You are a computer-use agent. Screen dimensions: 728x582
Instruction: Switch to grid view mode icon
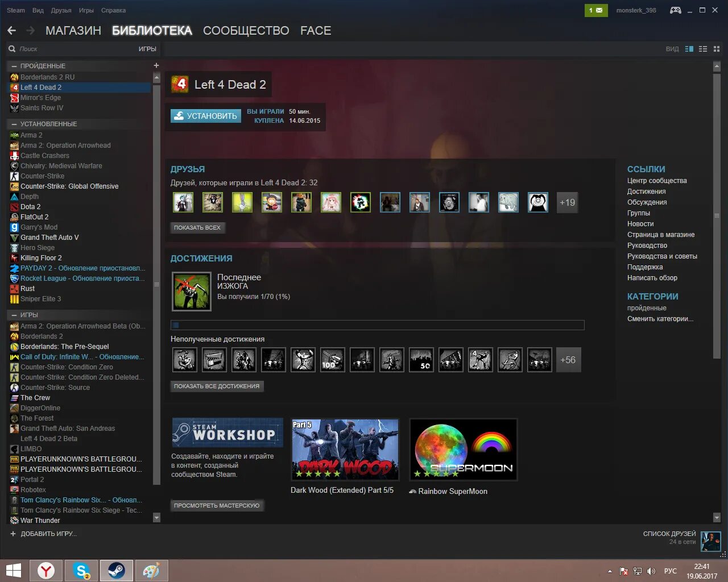point(717,49)
